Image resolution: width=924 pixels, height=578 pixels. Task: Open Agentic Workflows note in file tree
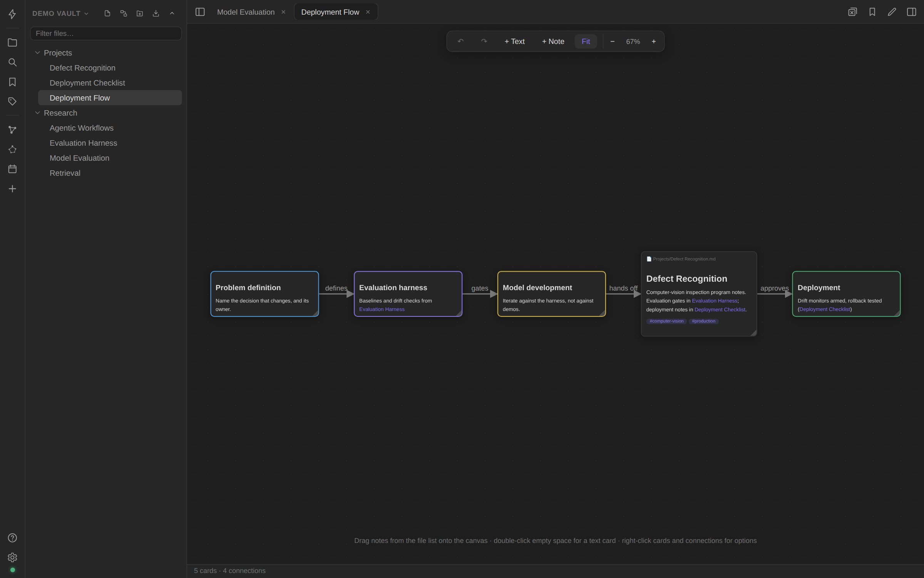pyautogui.click(x=110, y=128)
